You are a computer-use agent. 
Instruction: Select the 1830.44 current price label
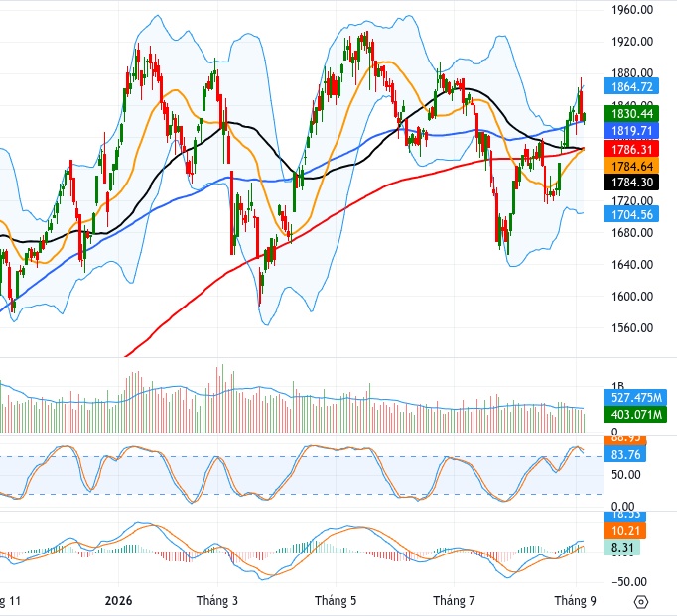pyautogui.click(x=631, y=114)
